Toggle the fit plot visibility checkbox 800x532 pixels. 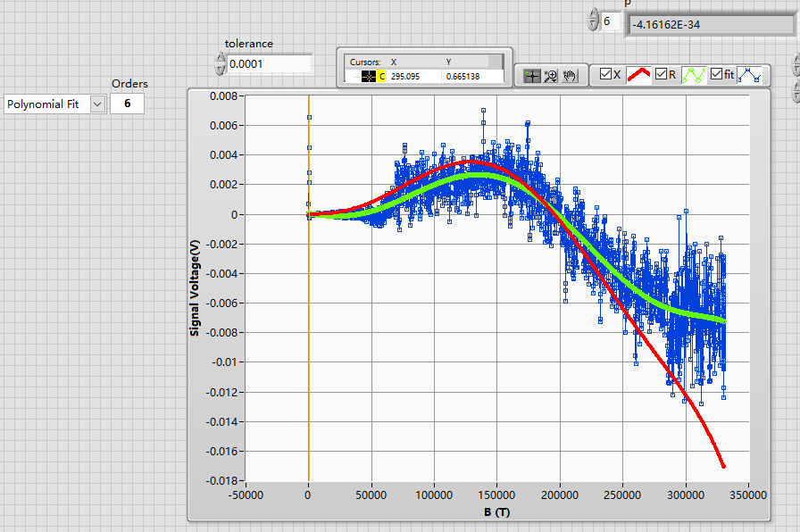tap(716, 75)
